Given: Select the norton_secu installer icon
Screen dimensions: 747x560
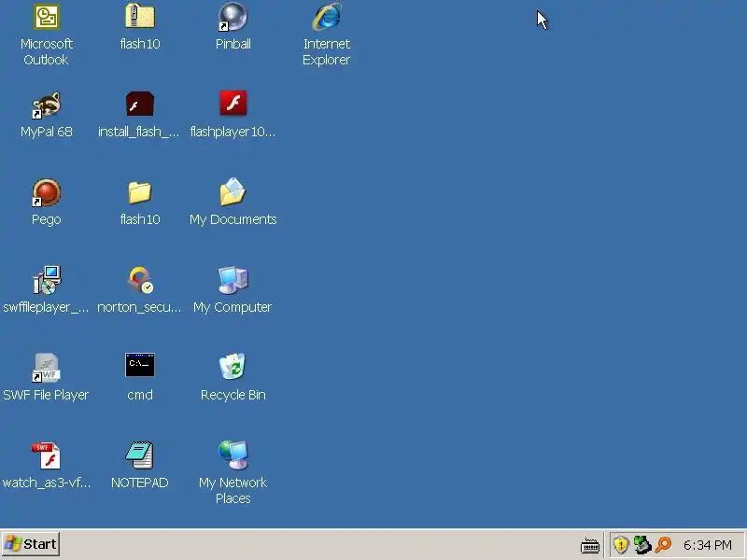Looking at the screenshot, I should point(140,280).
